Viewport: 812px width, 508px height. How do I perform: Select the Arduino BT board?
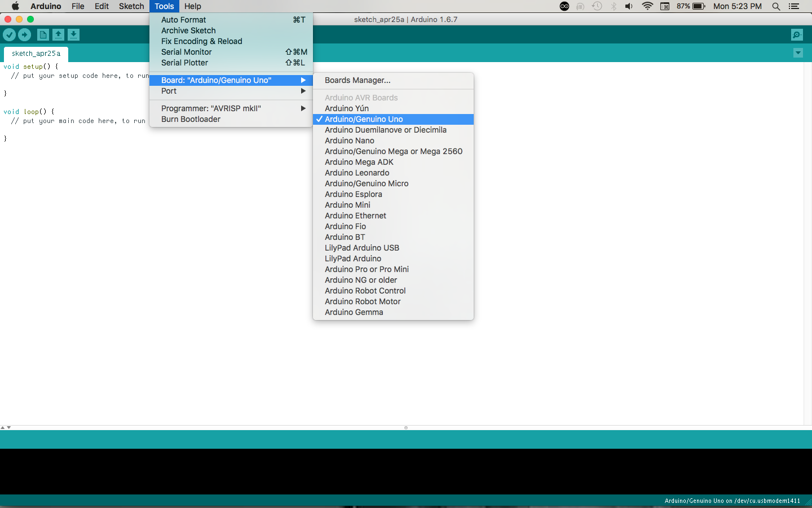coord(393,237)
